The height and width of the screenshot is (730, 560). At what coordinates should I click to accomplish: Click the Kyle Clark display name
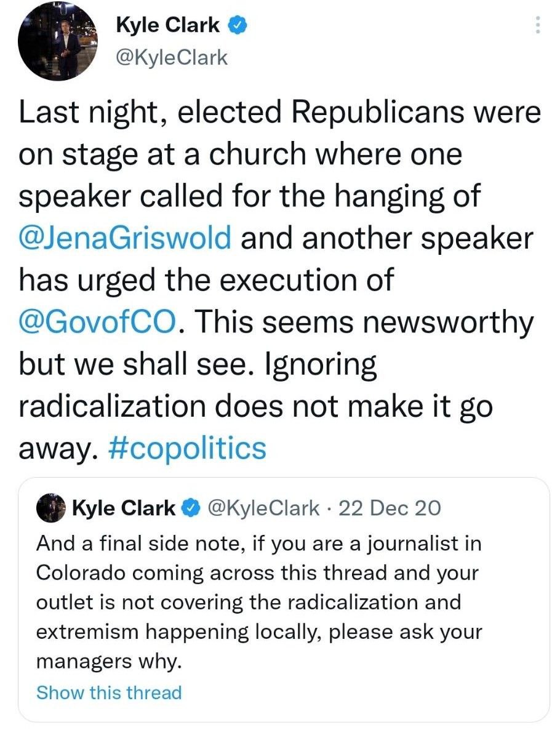pyautogui.click(x=167, y=25)
